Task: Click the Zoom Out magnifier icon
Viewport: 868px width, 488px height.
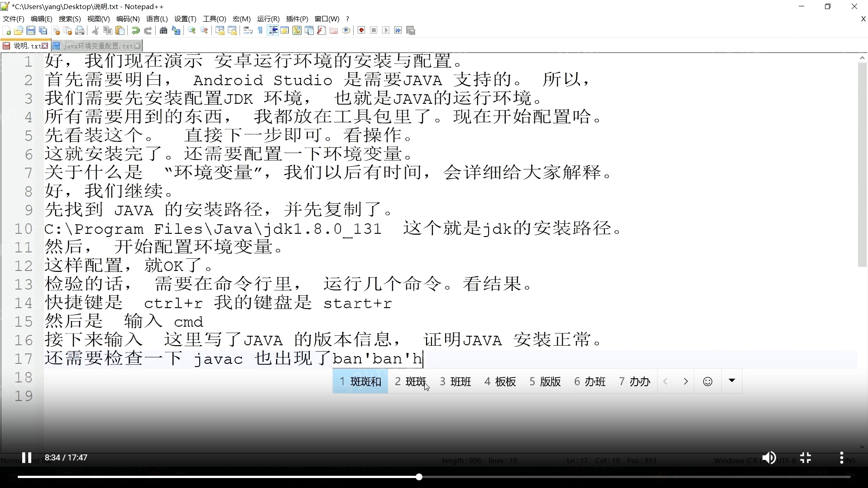Action: (x=204, y=30)
